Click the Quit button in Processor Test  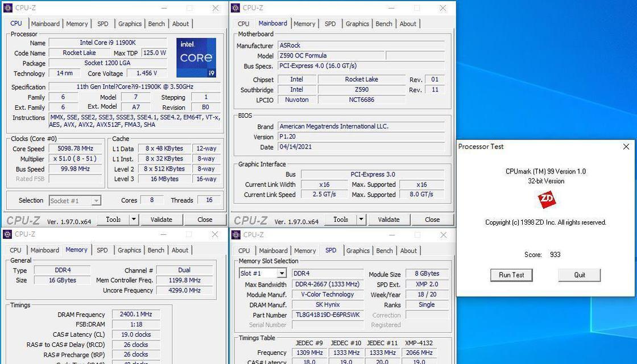click(x=580, y=275)
